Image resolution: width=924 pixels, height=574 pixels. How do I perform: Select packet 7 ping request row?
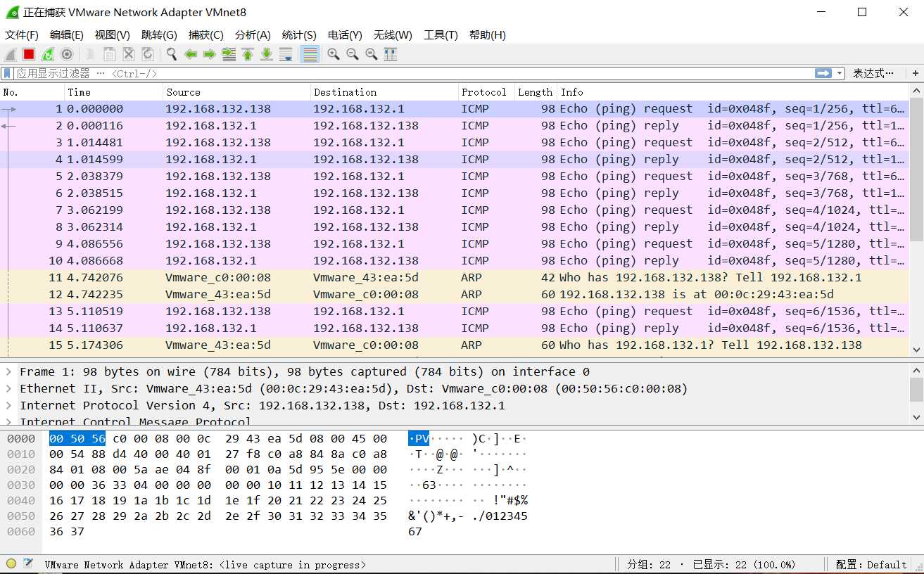(x=455, y=210)
